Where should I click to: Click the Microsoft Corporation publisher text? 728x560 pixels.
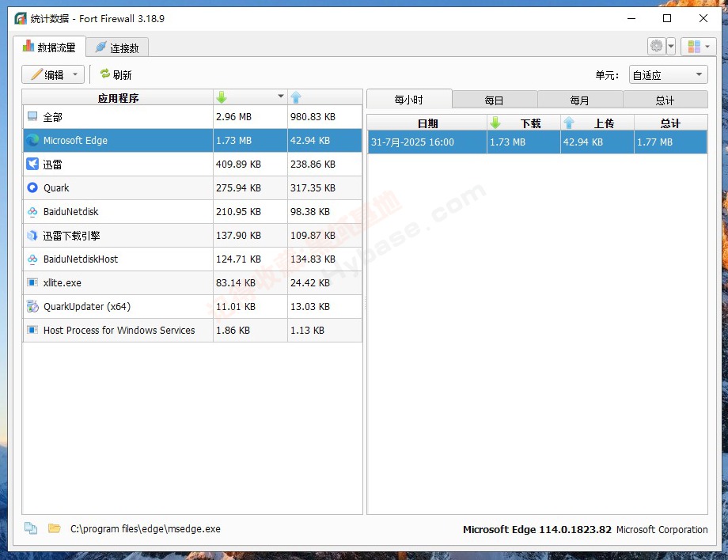click(x=662, y=529)
